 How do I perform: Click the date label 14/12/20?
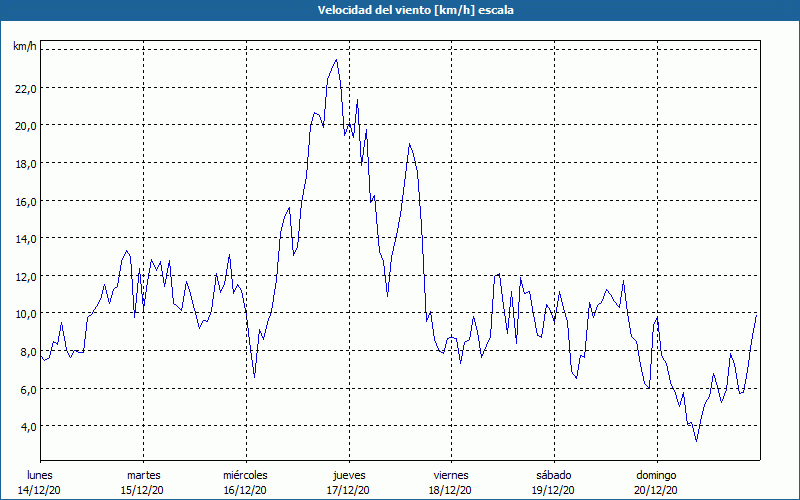click(39, 490)
